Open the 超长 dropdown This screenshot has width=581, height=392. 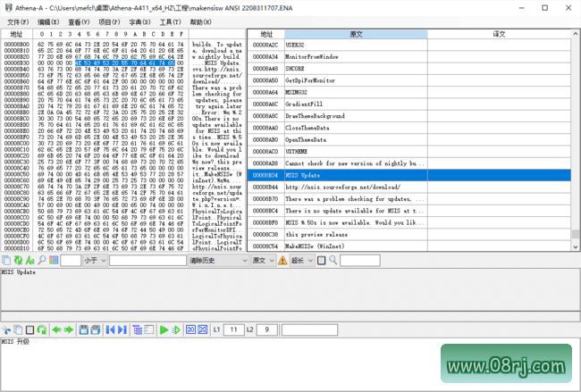point(302,260)
